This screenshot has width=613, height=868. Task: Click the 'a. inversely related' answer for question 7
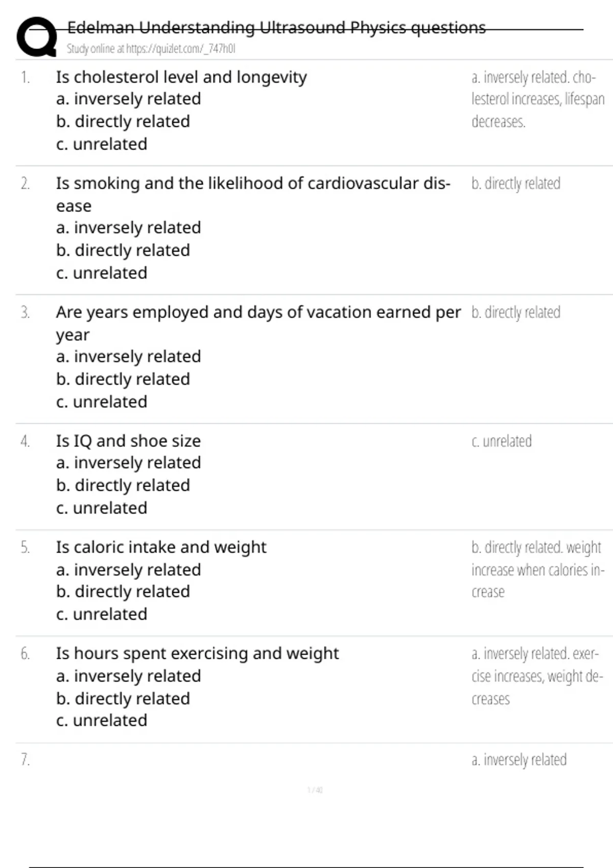click(518, 760)
